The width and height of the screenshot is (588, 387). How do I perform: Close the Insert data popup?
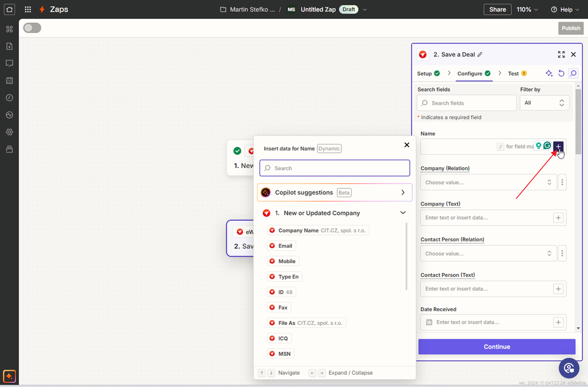(x=406, y=145)
